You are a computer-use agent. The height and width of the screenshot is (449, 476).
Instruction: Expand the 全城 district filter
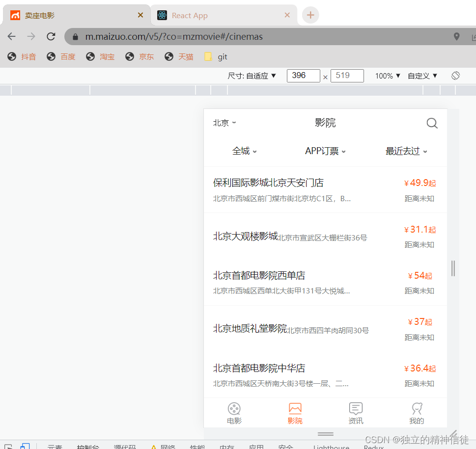click(244, 151)
